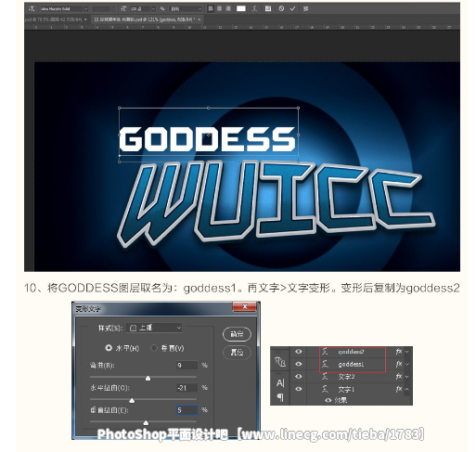The image size is (476, 452).
Task: Close the warp text dialog
Action: tap(244, 306)
